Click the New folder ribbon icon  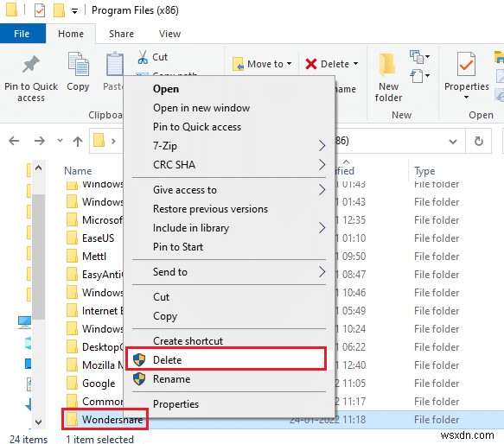(388, 65)
